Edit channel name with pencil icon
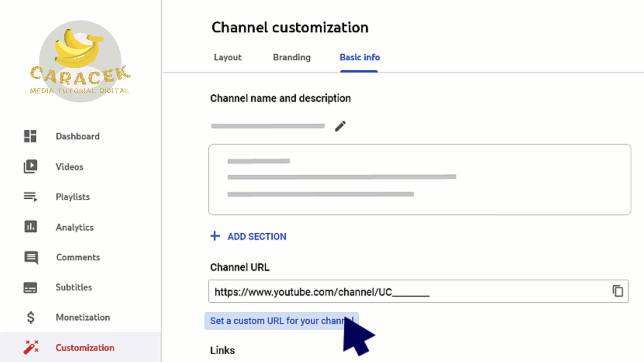Viewport: 644px width, 362px height. click(340, 126)
